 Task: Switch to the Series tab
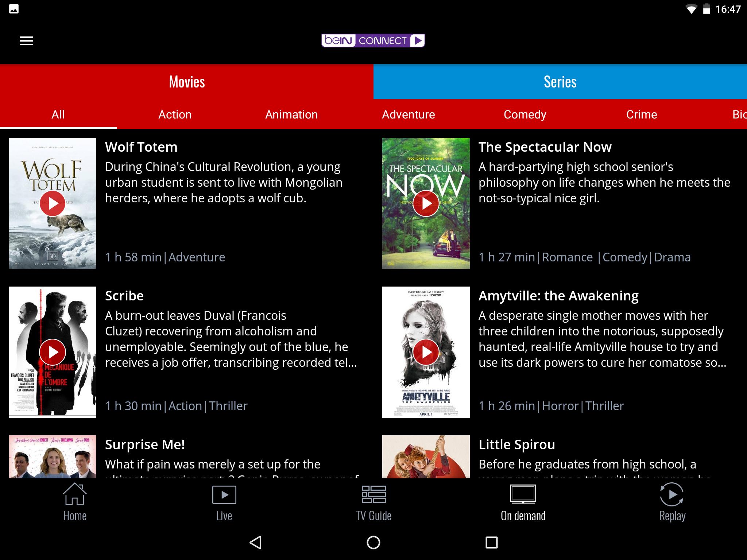[x=560, y=81]
